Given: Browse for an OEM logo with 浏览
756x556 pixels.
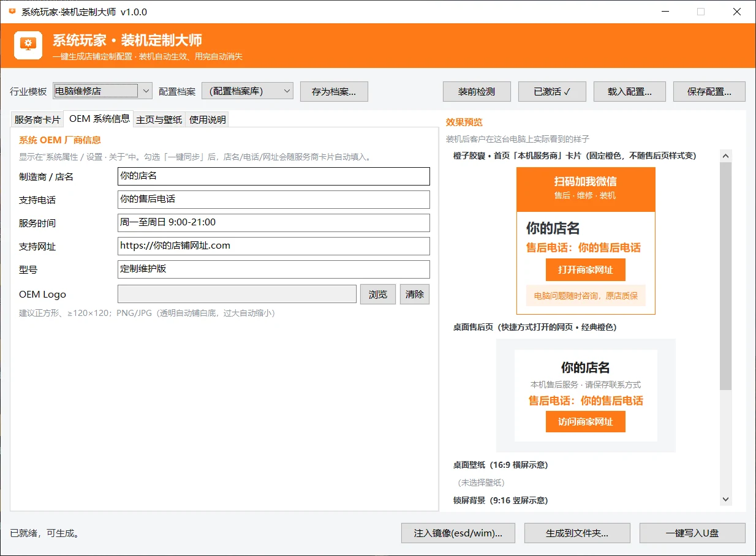Looking at the screenshot, I should [x=378, y=294].
